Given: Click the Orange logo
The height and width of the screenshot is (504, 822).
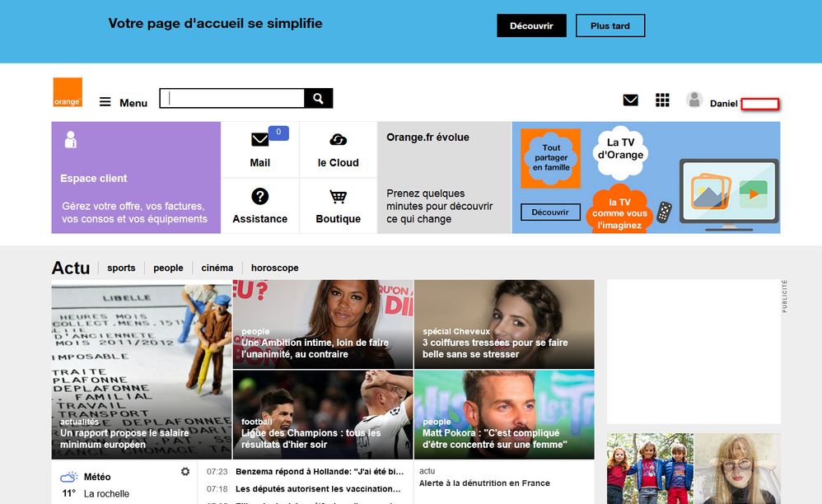Looking at the screenshot, I should pyautogui.click(x=68, y=92).
